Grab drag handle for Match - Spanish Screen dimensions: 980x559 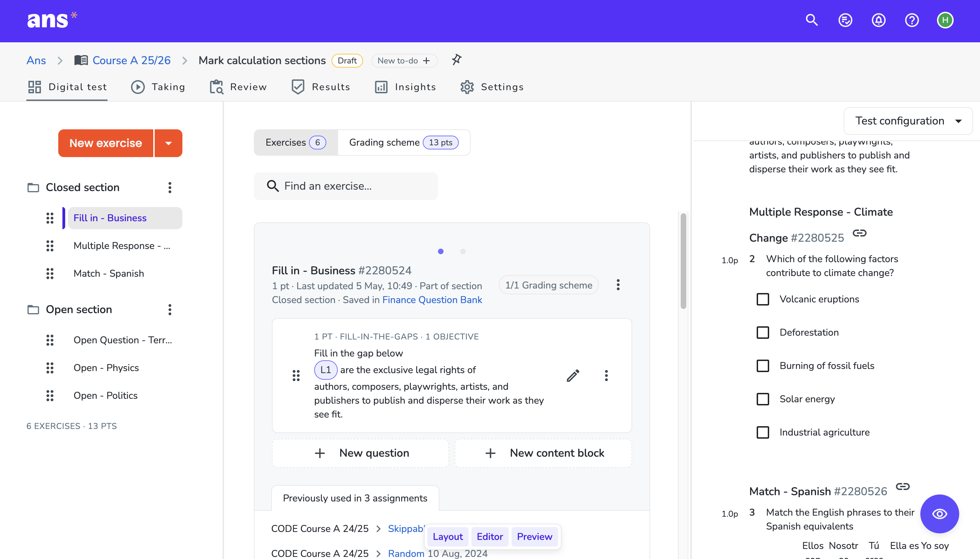pyautogui.click(x=50, y=273)
